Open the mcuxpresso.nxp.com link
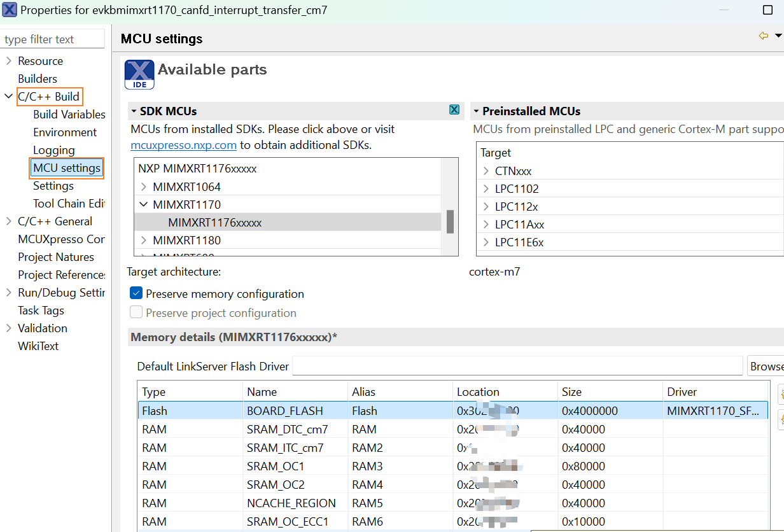This screenshot has height=532, width=784. point(183,145)
